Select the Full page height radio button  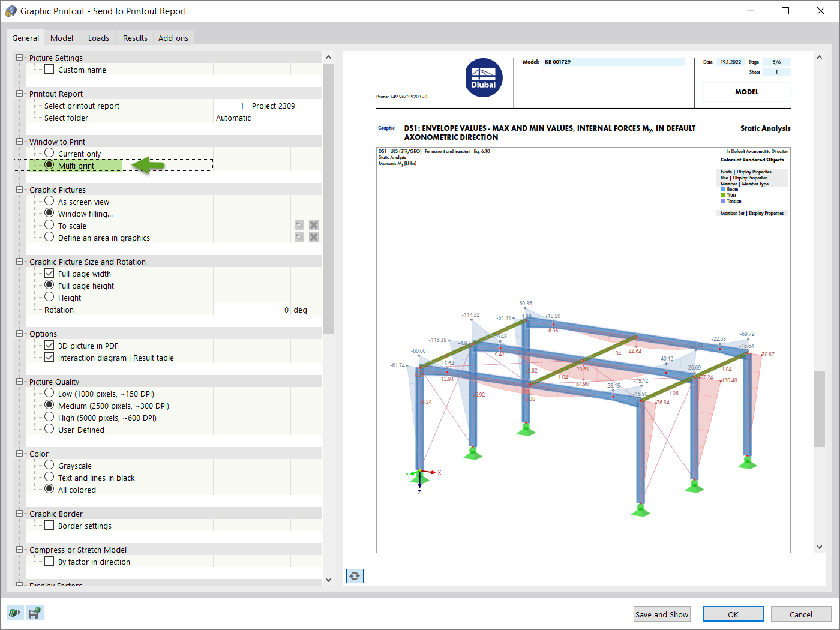click(x=49, y=285)
